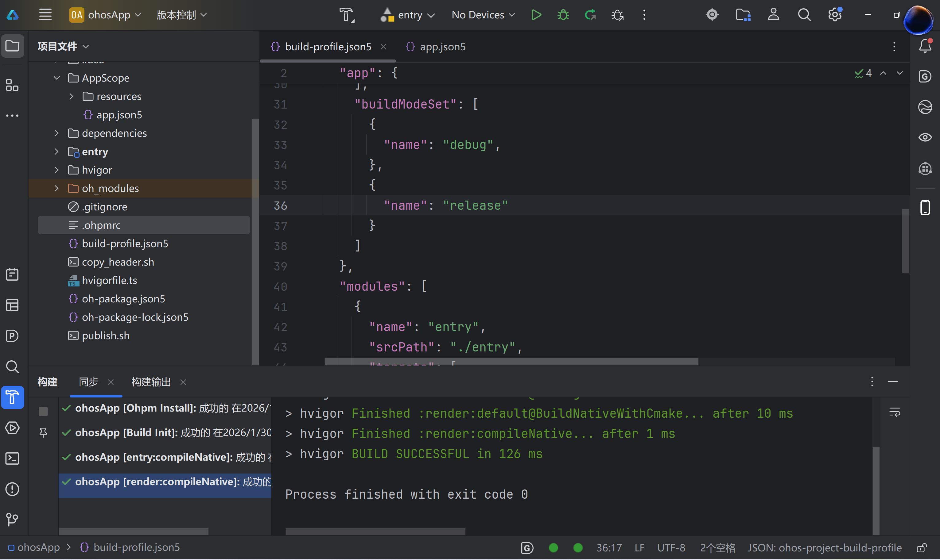Click the build hammer icon in toolbar
The image size is (940, 560).
[346, 15]
